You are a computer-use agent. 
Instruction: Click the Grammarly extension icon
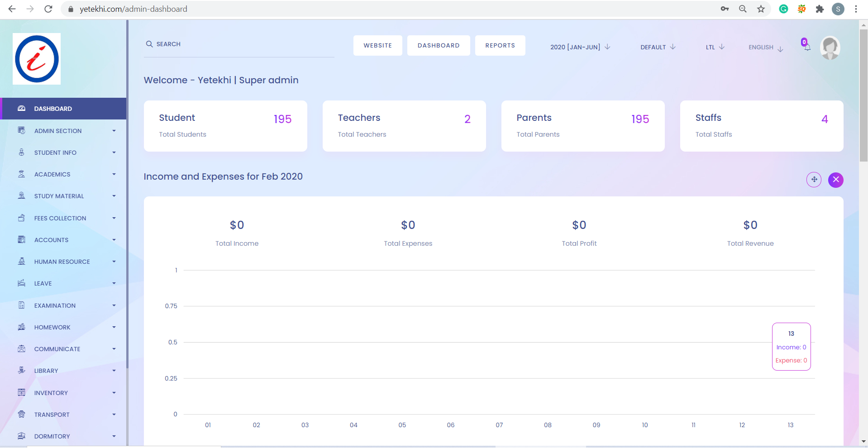pyautogui.click(x=783, y=9)
